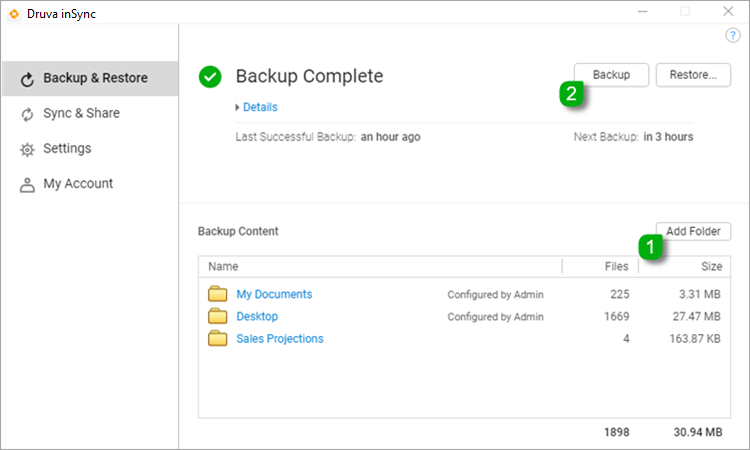Open the Details link
Viewport: 750px width, 450px height.
tap(260, 107)
